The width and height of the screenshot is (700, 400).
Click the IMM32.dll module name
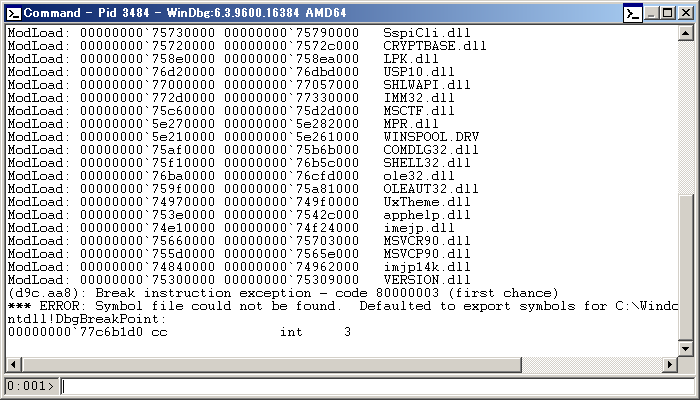(x=418, y=98)
